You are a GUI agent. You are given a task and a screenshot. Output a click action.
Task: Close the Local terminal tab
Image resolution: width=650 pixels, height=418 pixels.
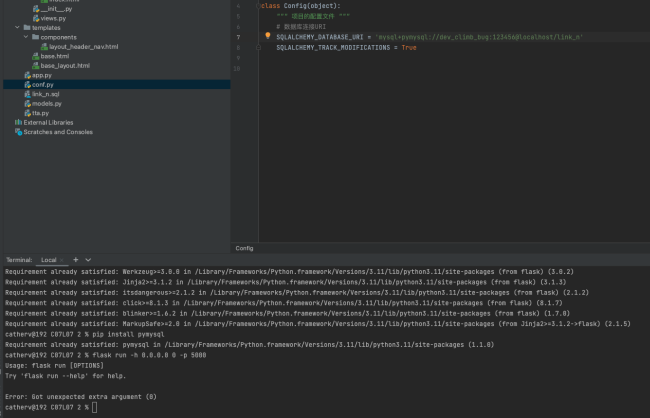[62, 260]
